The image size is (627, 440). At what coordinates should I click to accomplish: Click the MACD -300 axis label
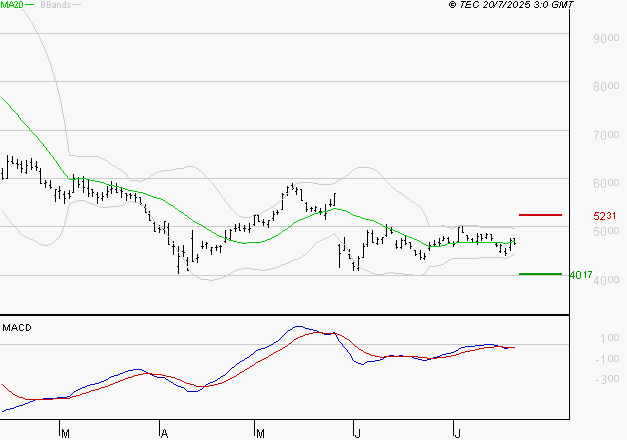[607, 379]
